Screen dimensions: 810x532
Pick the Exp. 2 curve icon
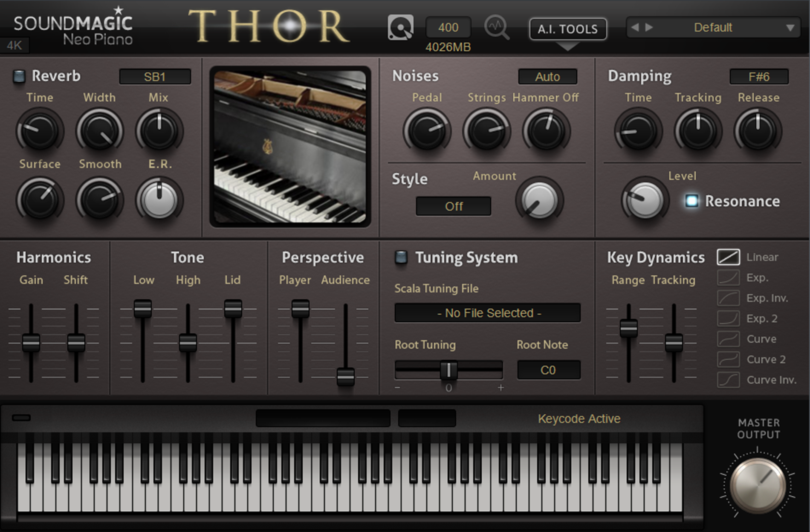(728, 318)
